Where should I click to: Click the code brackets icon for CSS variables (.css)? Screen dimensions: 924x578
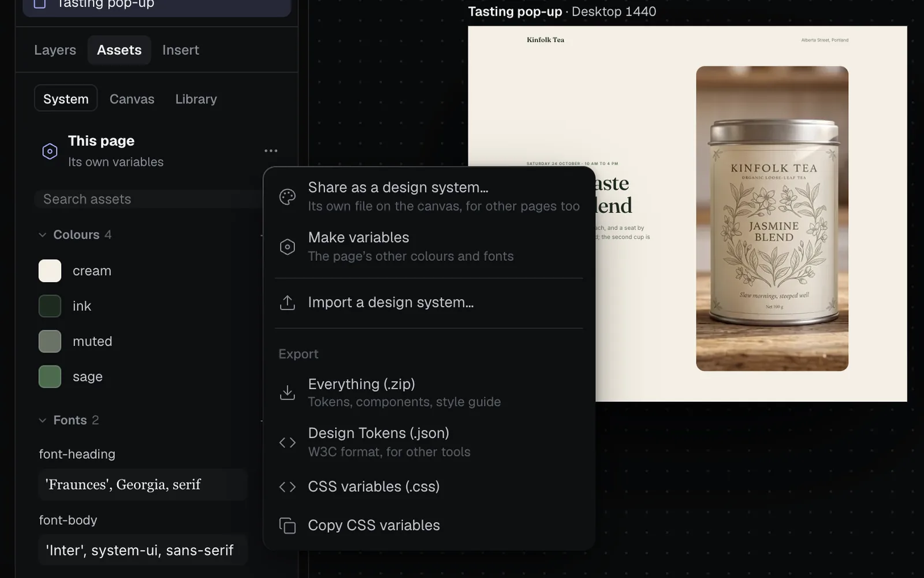[287, 487]
